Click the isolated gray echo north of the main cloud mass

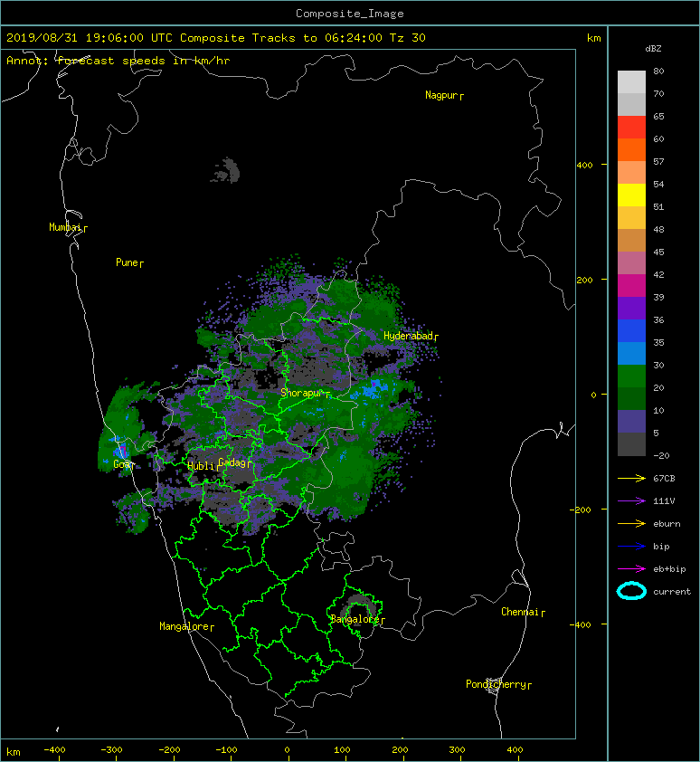(x=226, y=170)
